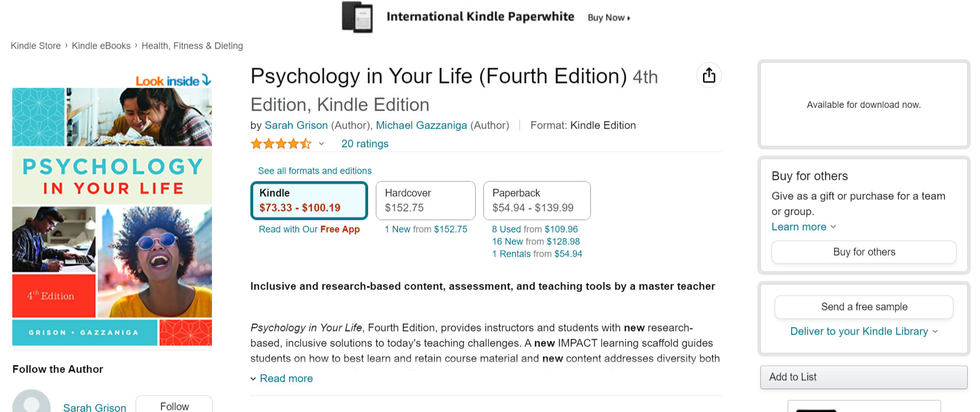Image resolution: width=980 pixels, height=412 pixels.
Task: Select the Paperback format option
Action: 536,200
